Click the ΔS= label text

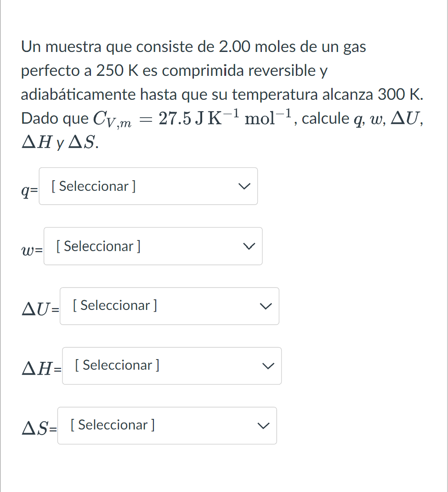coord(39,428)
